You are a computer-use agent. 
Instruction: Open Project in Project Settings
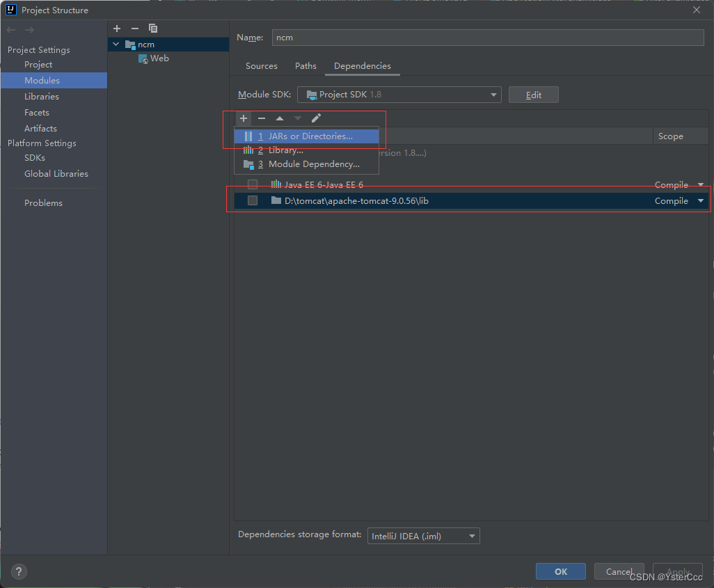38,65
